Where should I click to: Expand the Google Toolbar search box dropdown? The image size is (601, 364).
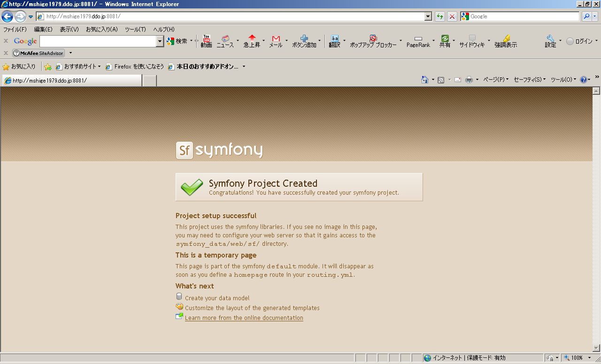[160, 41]
